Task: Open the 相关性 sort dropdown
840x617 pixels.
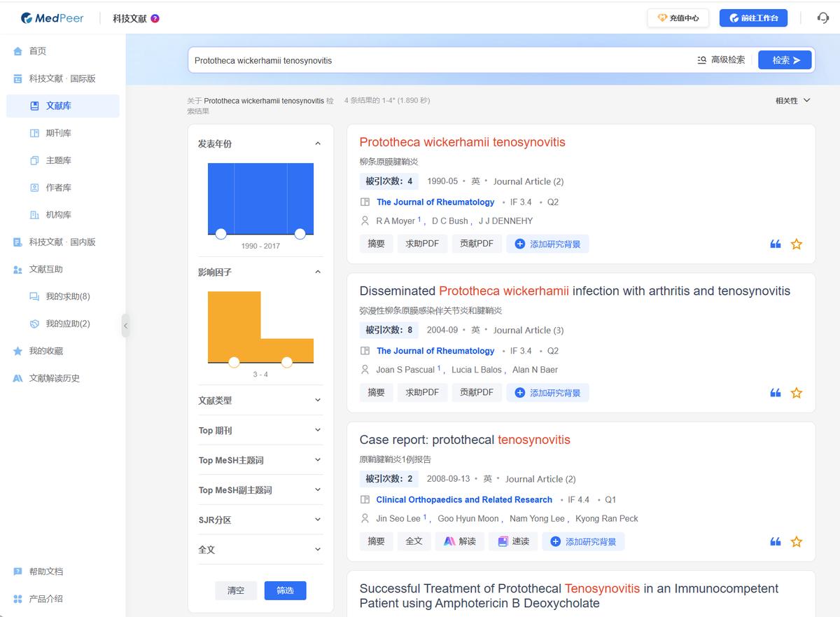Action: tap(792, 101)
